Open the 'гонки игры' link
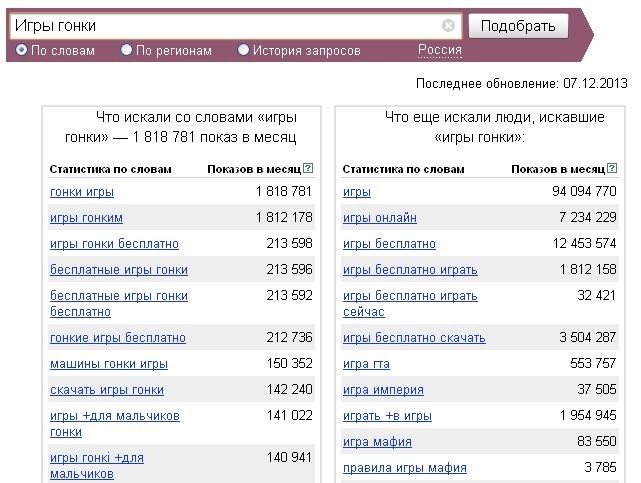The height and width of the screenshot is (483, 641). 82,192
